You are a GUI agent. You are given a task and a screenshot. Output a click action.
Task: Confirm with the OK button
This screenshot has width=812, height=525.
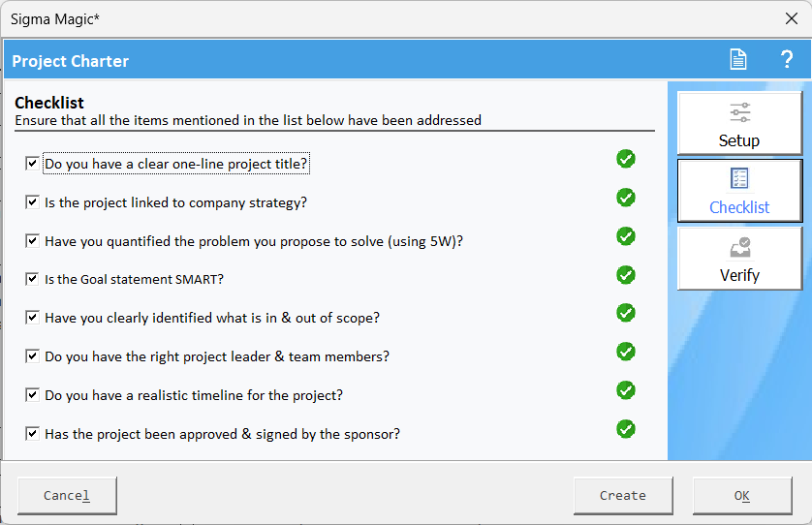coord(742,496)
